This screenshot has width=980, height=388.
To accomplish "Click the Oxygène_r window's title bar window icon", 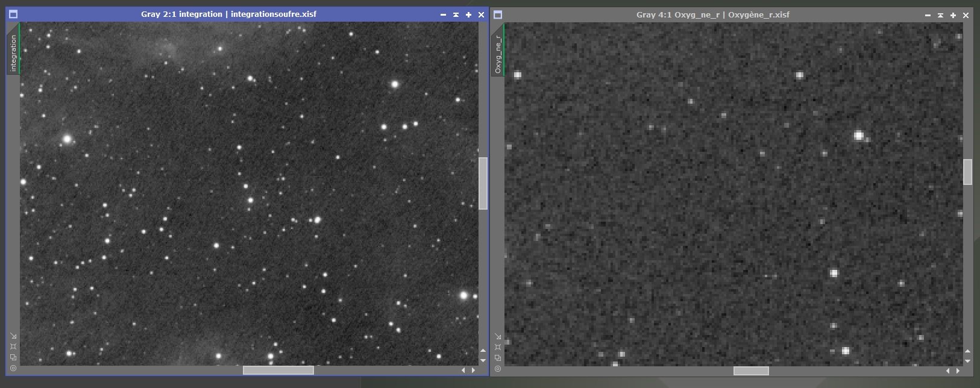I will click(x=498, y=15).
